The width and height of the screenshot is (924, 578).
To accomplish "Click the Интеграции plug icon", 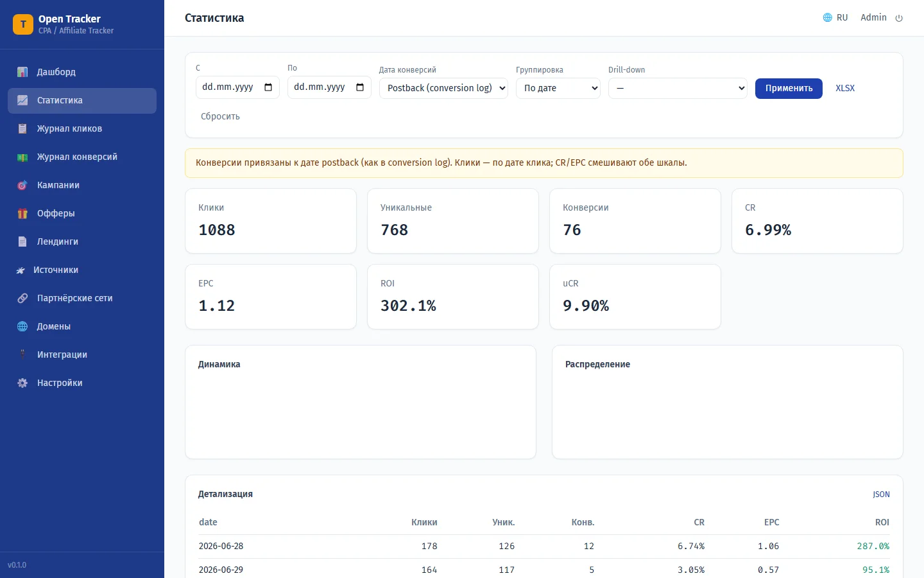I will (x=22, y=355).
